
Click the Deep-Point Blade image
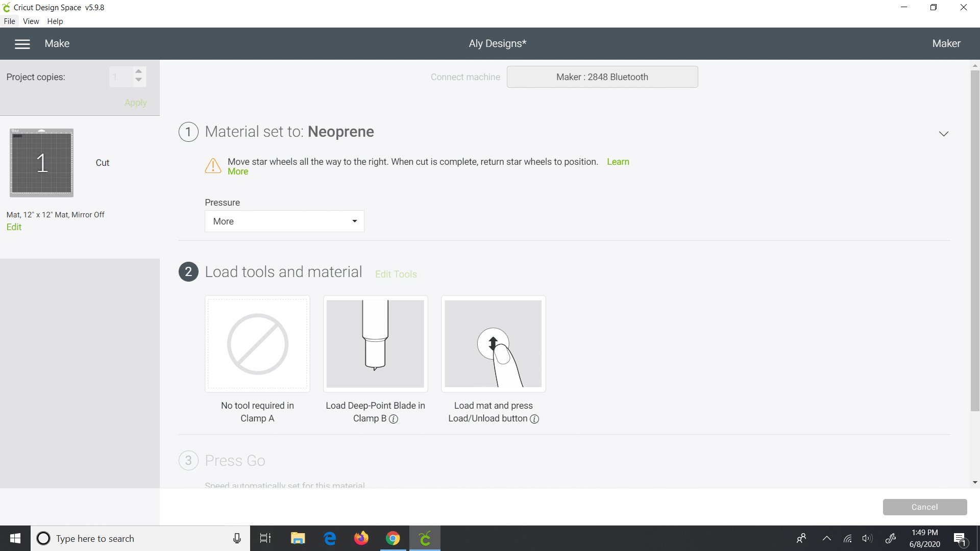tap(375, 343)
